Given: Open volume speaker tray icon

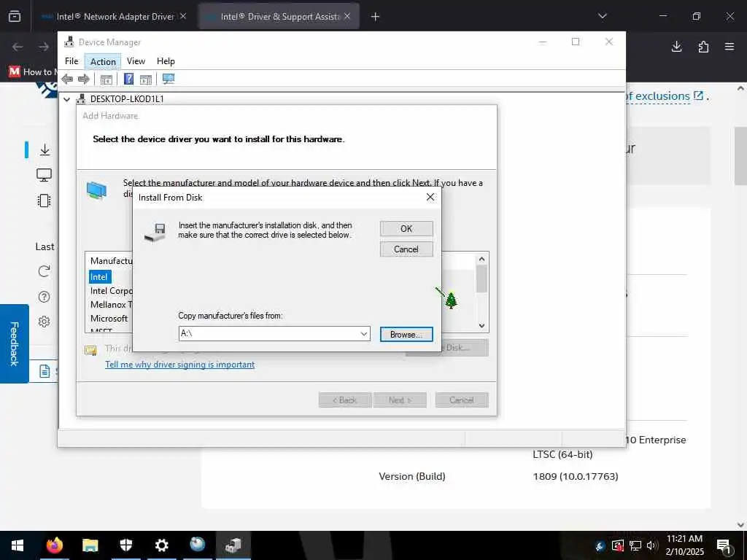Looking at the screenshot, I should pos(652,545).
